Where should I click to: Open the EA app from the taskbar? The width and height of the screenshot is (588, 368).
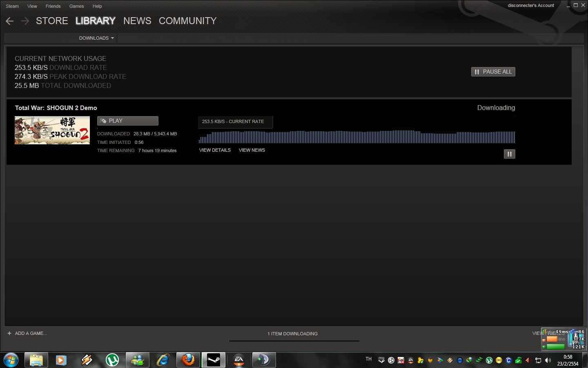[x=239, y=360]
